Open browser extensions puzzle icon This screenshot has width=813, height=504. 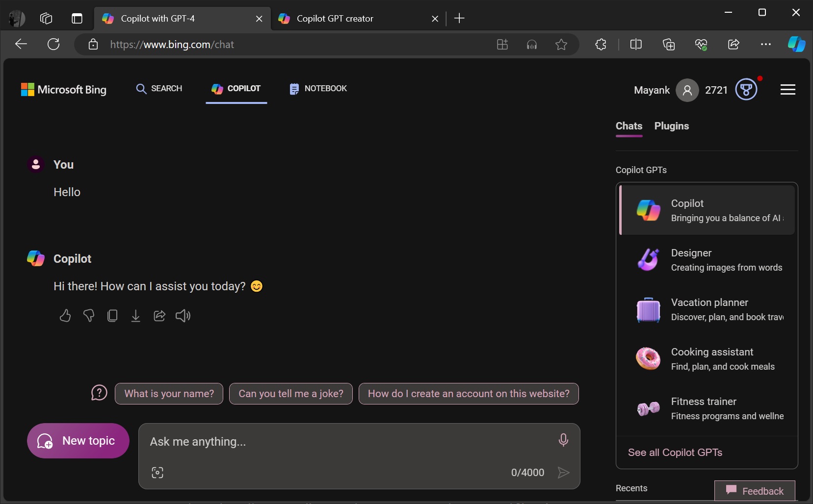pyautogui.click(x=601, y=45)
